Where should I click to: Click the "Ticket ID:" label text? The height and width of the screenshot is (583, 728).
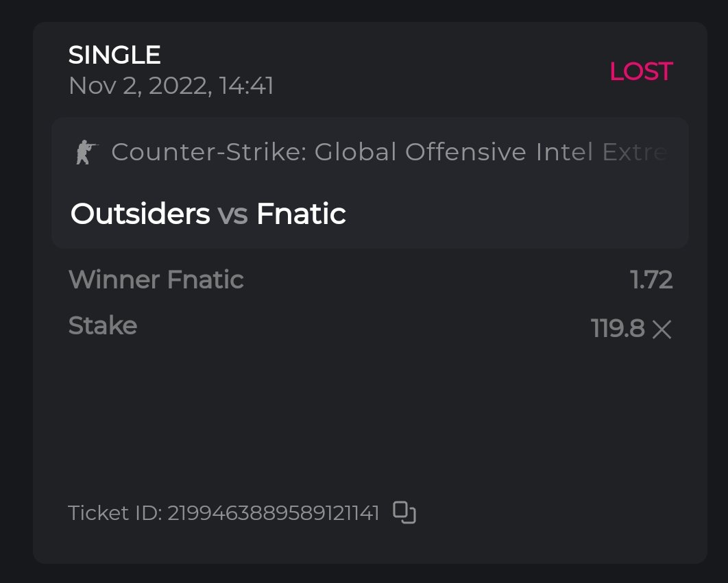coord(114,513)
